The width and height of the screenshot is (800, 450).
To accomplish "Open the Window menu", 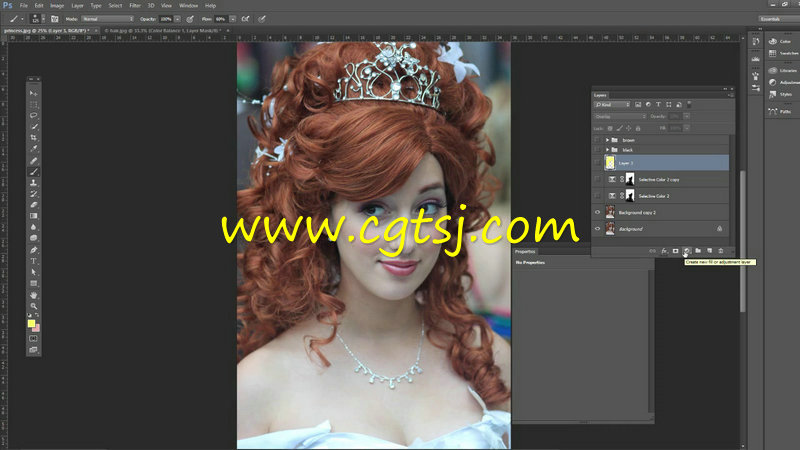I will [188, 6].
